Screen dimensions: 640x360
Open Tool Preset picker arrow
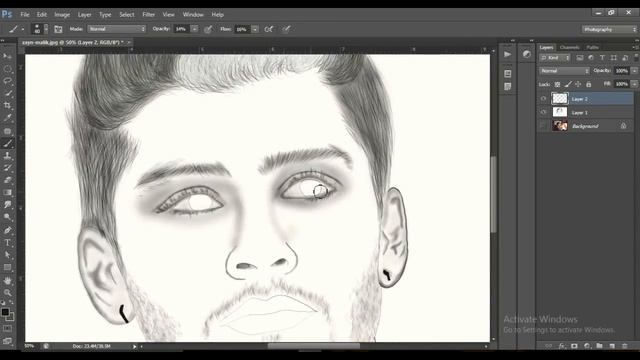tap(22, 29)
